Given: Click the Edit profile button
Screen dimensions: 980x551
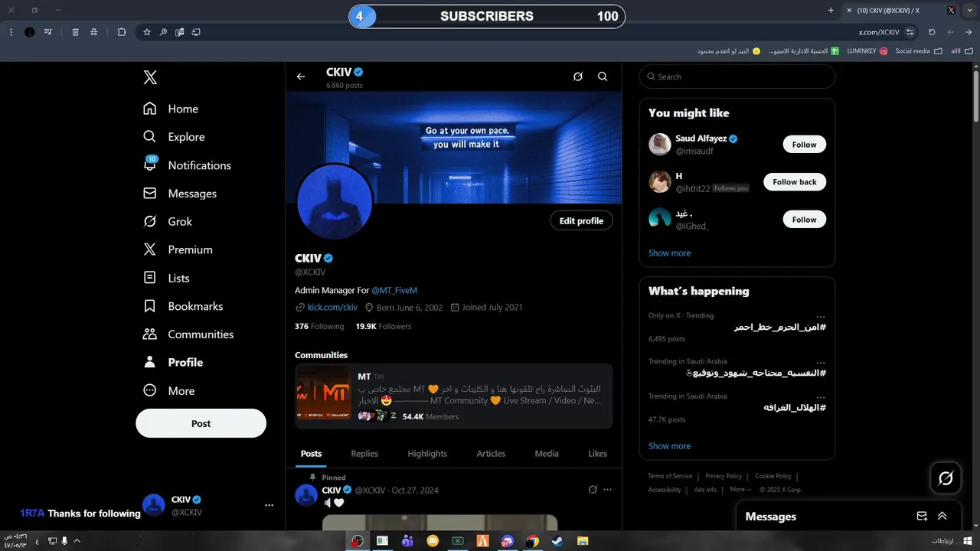Looking at the screenshot, I should pyautogui.click(x=581, y=220).
